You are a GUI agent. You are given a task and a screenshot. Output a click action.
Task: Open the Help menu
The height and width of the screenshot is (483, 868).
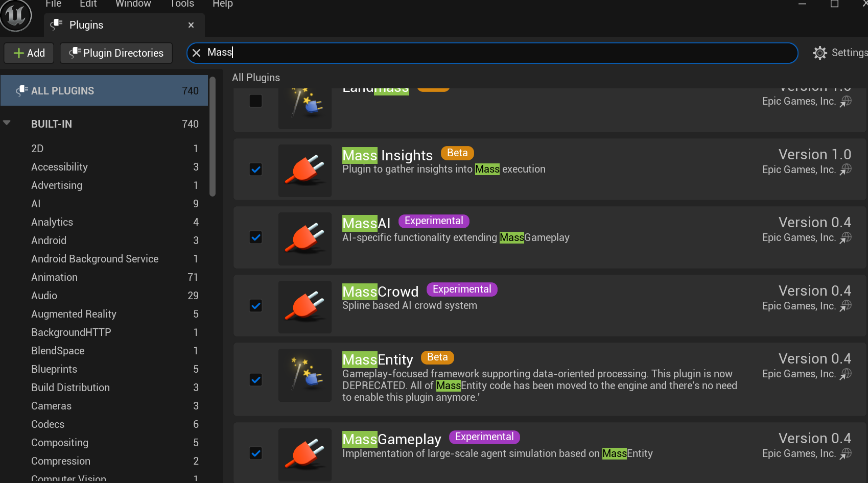tap(223, 4)
